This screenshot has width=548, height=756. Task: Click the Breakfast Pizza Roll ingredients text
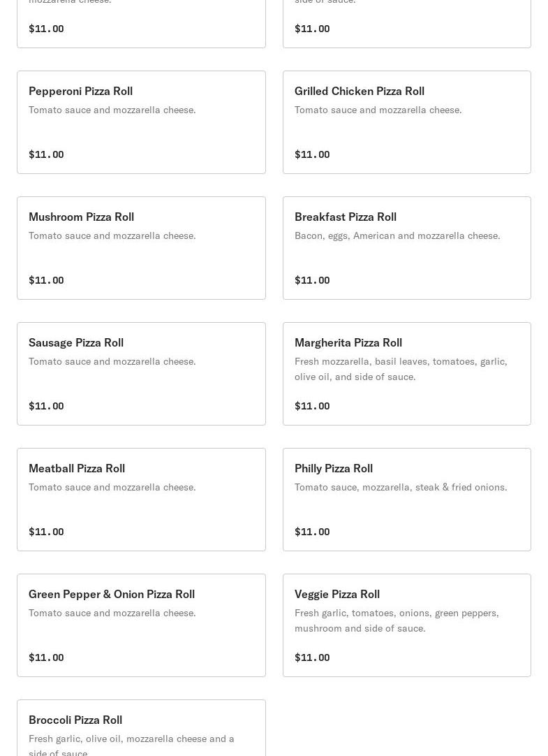click(x=397, y=235)
